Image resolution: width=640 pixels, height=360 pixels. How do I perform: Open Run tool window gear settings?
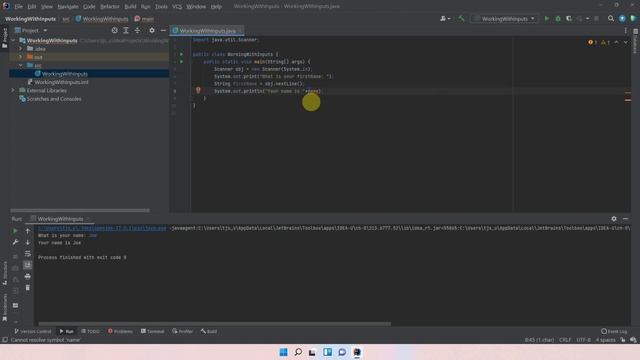(x=614, y=219)
